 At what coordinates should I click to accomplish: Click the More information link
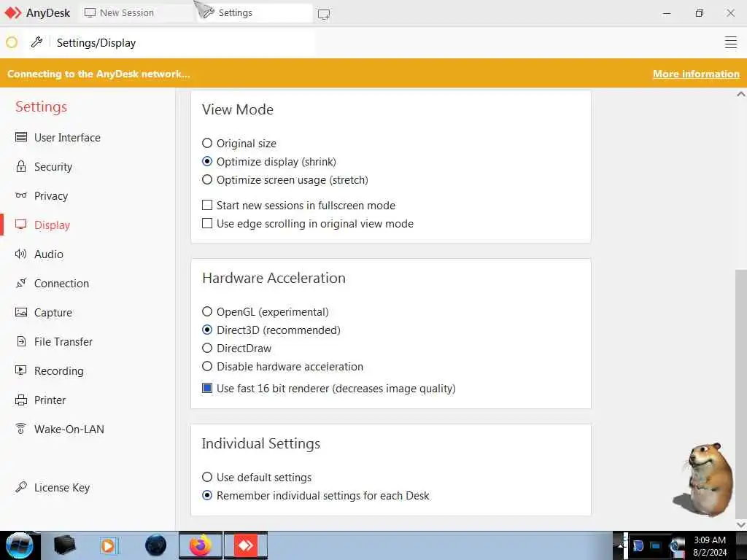click(696, 74)
